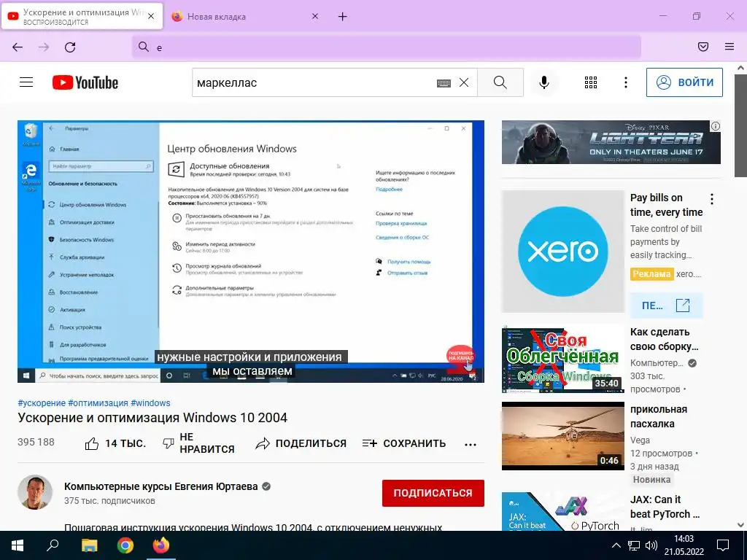Save the video via СОХРАНИТЬ
The image size is (747, 560).
coord(403,444)
